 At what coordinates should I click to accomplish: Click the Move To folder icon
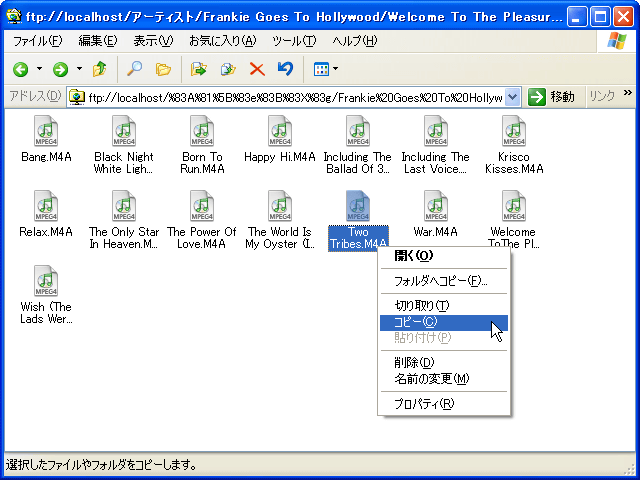coord(199,69)
